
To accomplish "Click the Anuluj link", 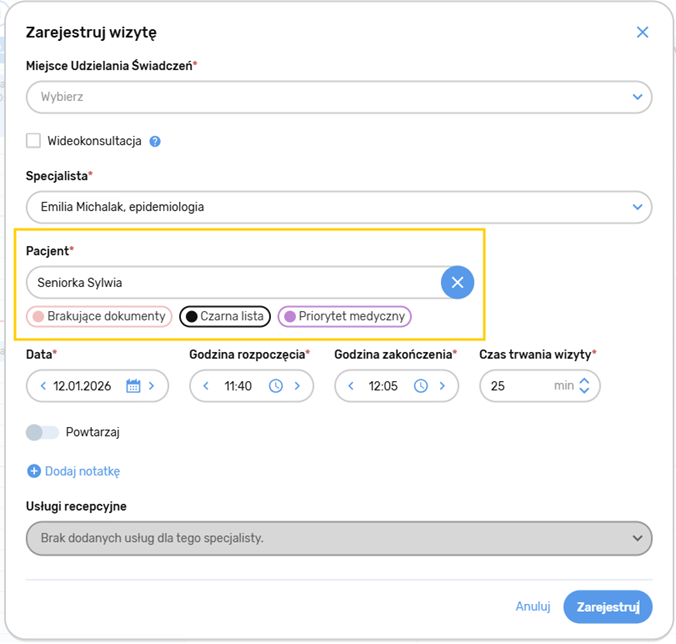I will pyautogui.click(x=533, y=606).
